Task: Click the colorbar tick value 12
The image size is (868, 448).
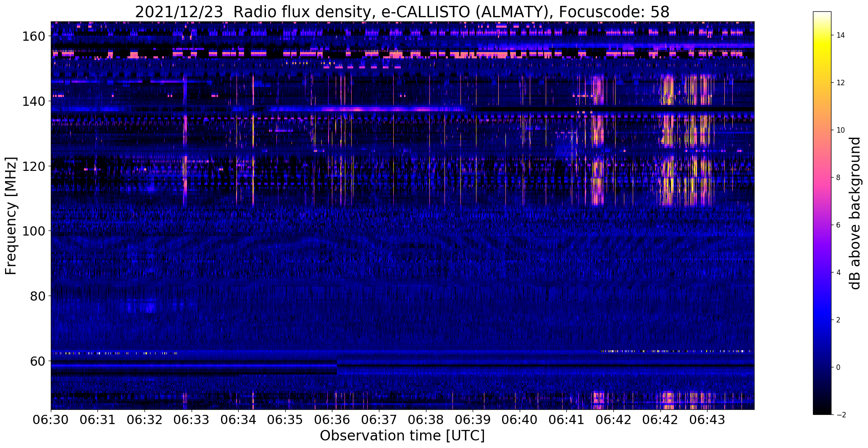Action: 840,83
